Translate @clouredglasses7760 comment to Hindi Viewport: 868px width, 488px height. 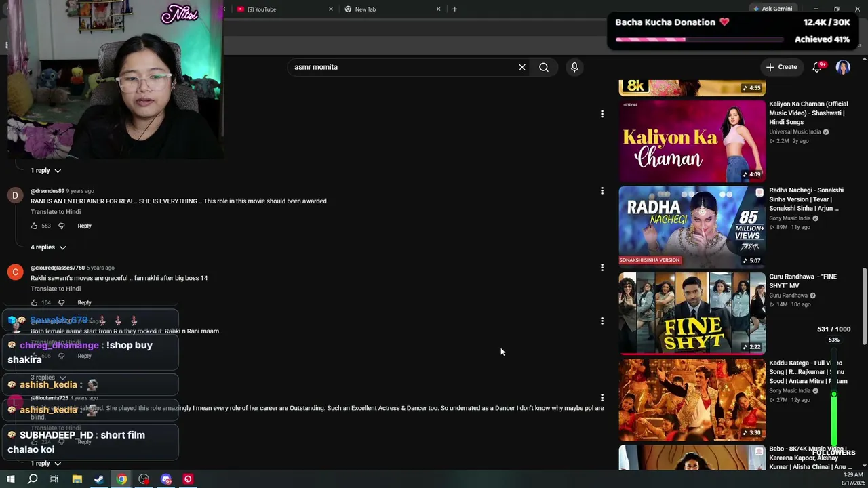(x=56, y=289)
